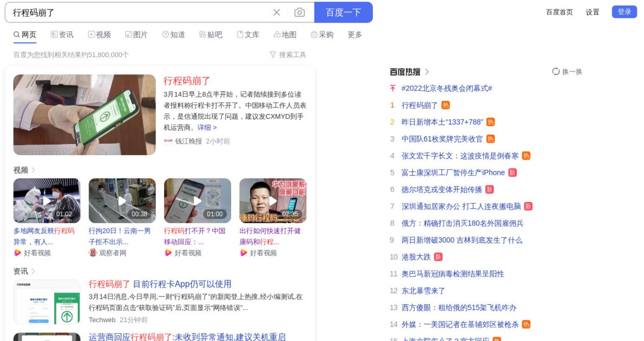Open hot search 昨日新增本土“1337+788”
The height and width of the screenshot is (341, 644).
(x=442, y=122)
